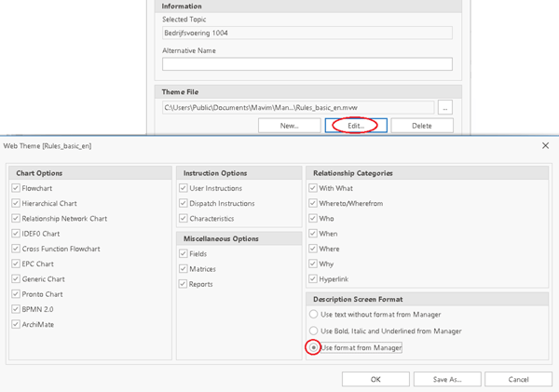Disable the BPMN 2.0 chart option
The width and height of the screenshot is (559, 392).
pyautogui.click(x=16, y=309)
